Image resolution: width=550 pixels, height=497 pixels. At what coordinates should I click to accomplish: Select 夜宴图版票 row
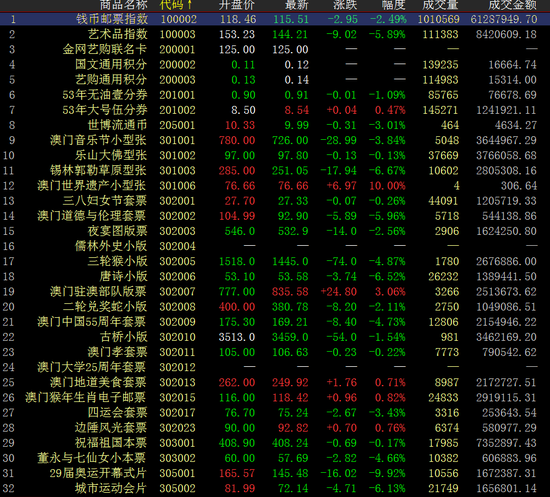tap(275, 231)
